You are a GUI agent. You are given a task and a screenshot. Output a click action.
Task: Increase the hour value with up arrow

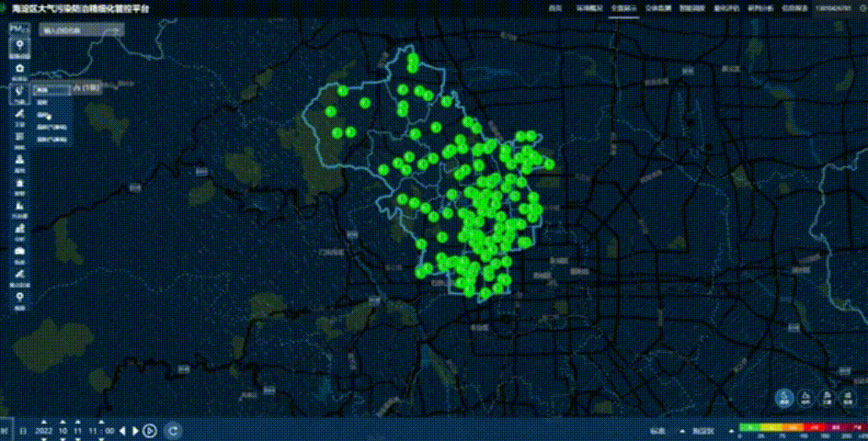coord(101,423)
